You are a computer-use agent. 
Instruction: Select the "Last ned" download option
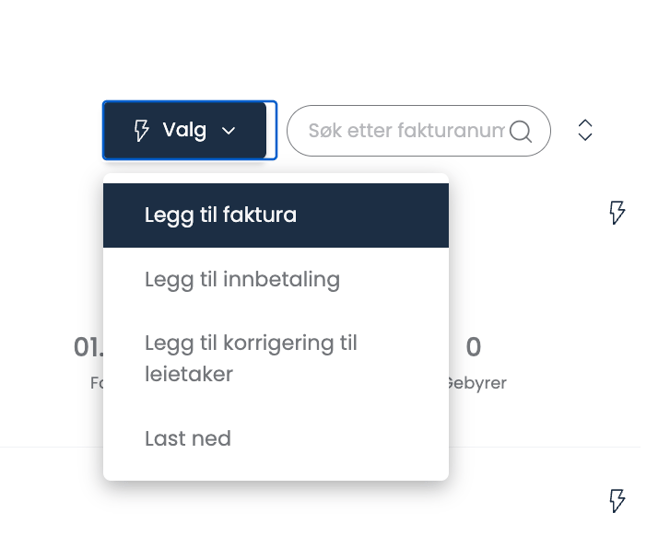click(x=188, y=438)
